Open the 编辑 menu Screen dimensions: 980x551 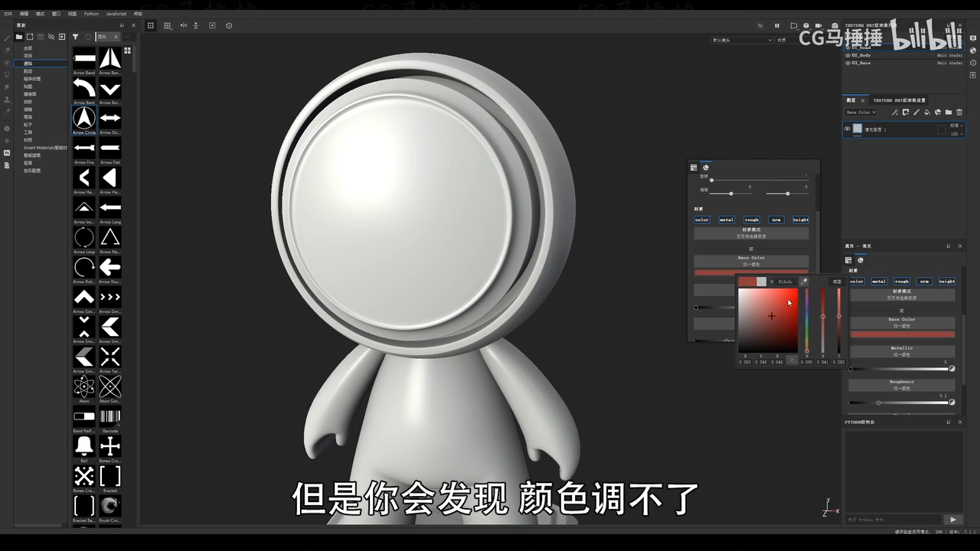(24, 14)
